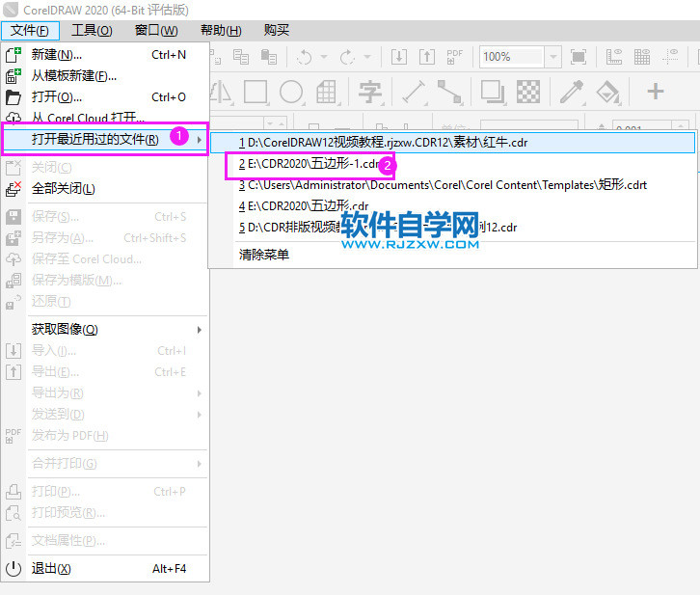Click the folder icon beside 打开(O)

(x=13, y=96)
